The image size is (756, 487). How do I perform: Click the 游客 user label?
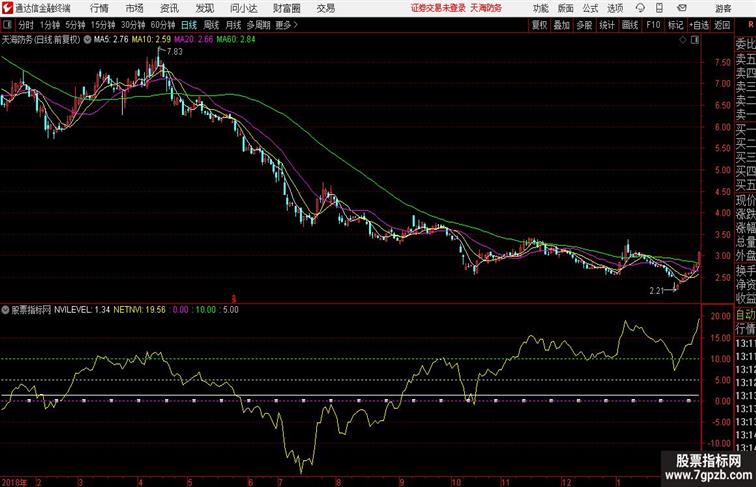(x=723, y=8)
